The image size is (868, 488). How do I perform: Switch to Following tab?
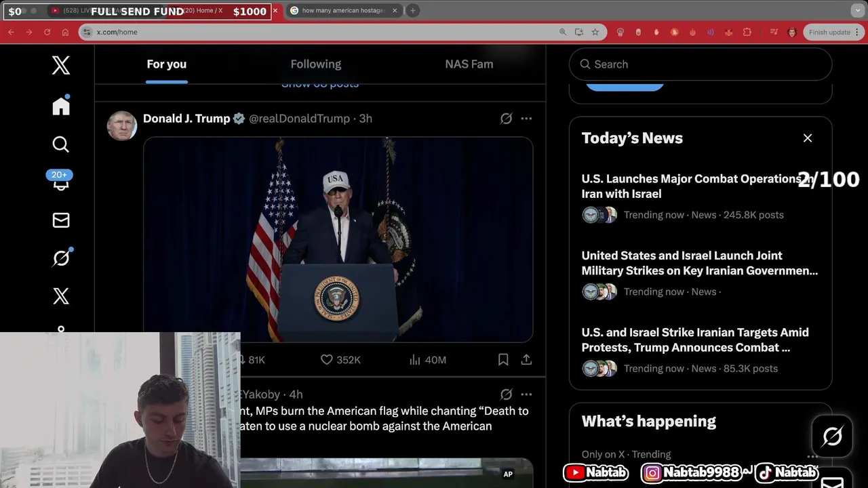pos(316,64)
